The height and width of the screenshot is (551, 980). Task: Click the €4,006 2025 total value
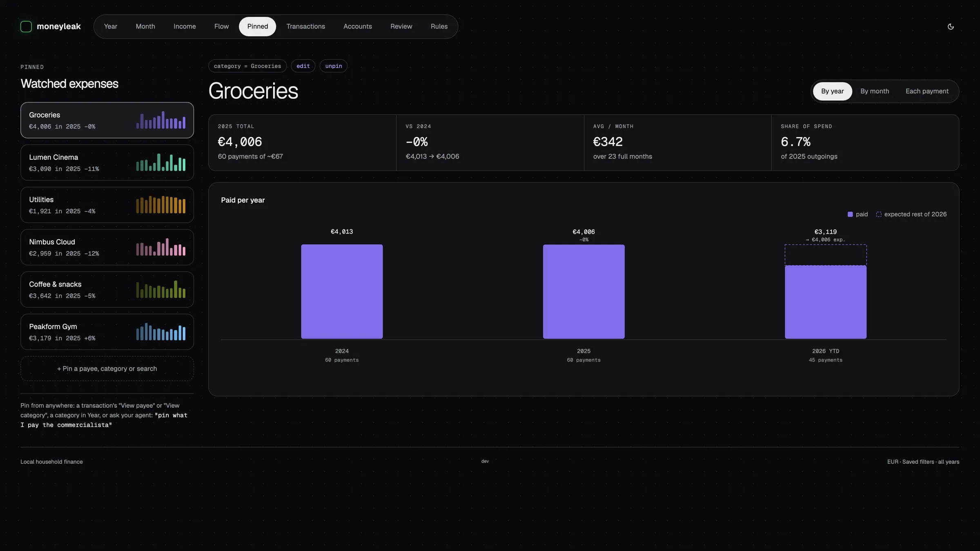pyautogui.click(x=240, y=142)
